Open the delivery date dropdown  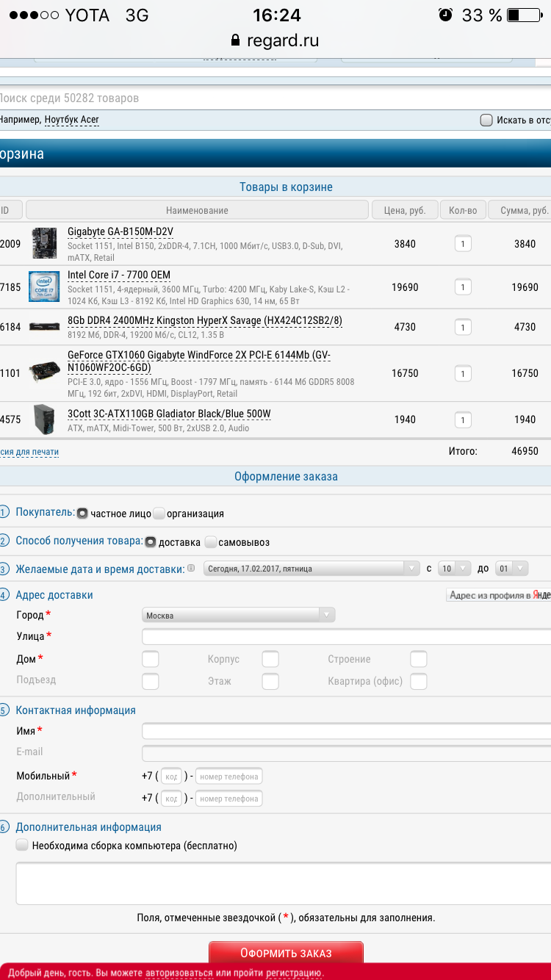click(311, 568)
